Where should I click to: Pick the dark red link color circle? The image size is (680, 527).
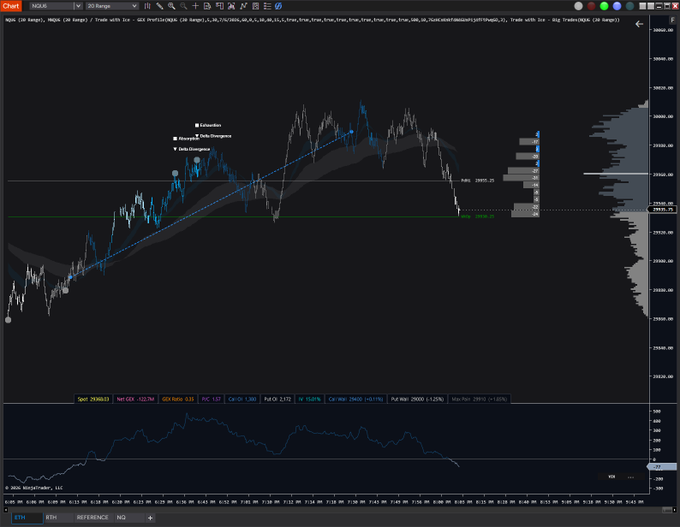[591, 6]
